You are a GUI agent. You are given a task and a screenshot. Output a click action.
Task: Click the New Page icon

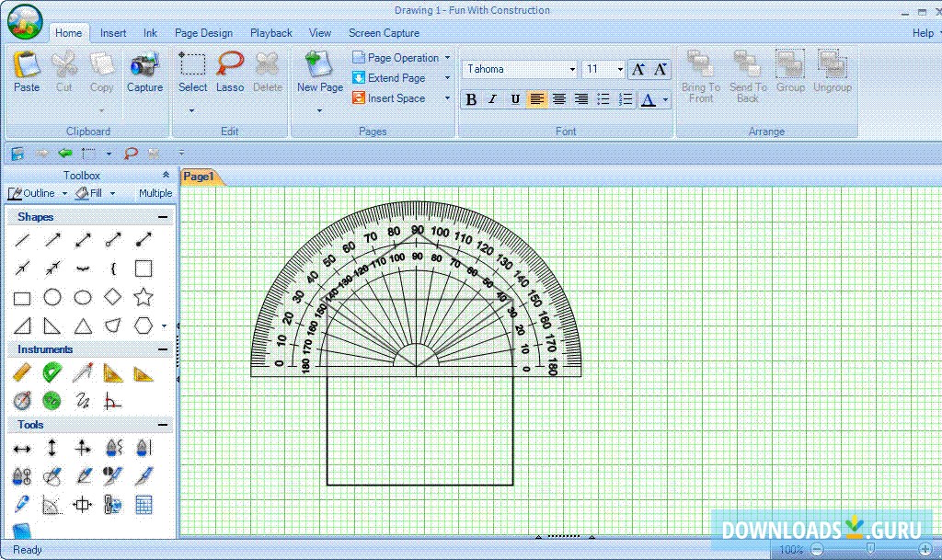point(319,64)
